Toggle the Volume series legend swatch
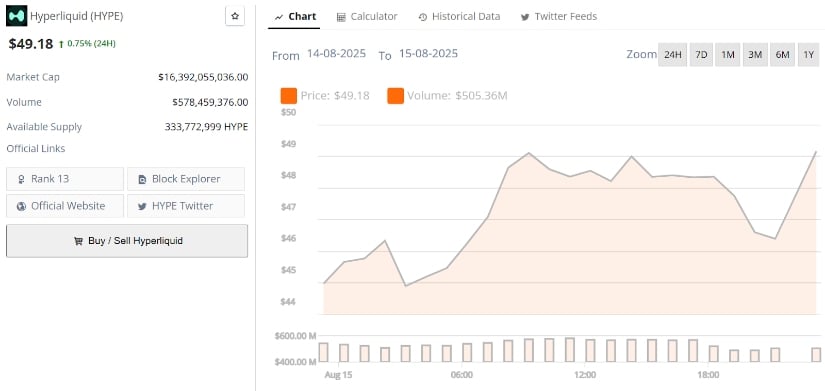The image size is (825, 391). click(396, 96)
